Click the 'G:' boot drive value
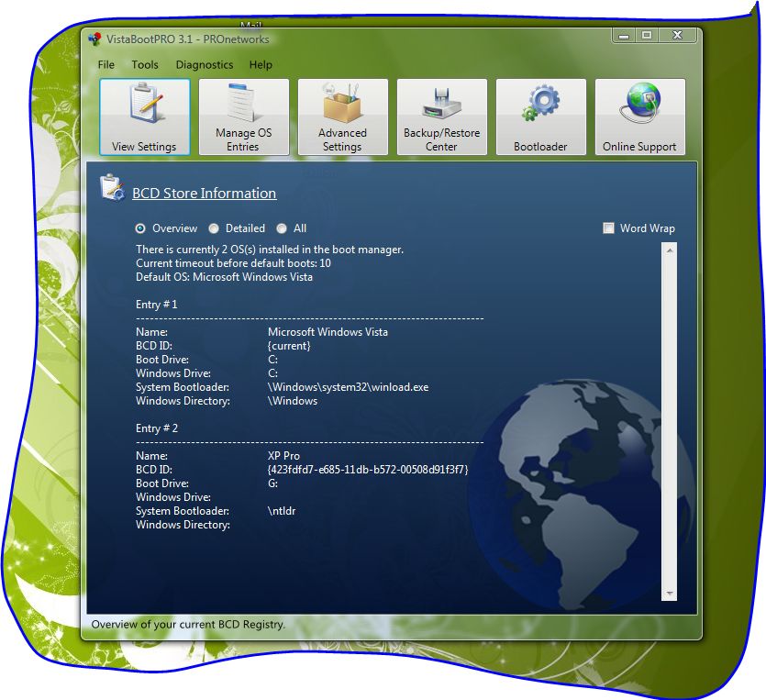This screenshot has width=766, height=700. tap(272, 483)
